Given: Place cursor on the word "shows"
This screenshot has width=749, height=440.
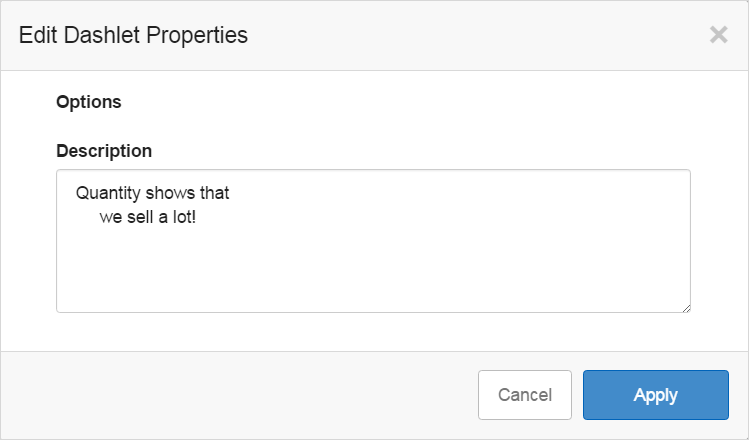Looking at the screenshot, I should point(169,193).
